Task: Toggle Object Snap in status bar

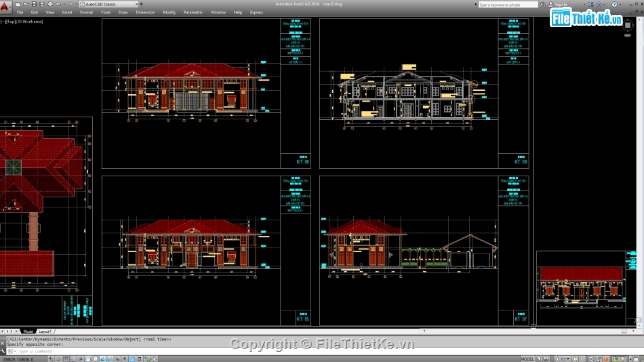Action: pyautogui.click(x=88, y=359)
